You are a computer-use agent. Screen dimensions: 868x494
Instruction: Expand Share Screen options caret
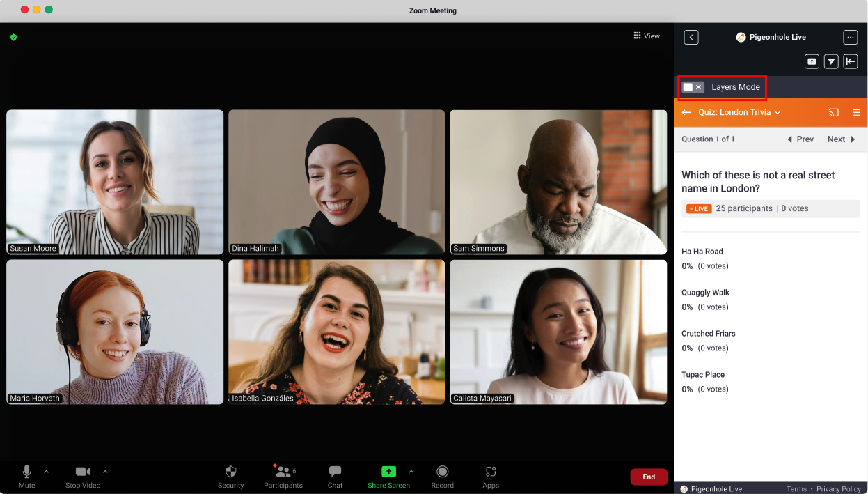(411, 472)
